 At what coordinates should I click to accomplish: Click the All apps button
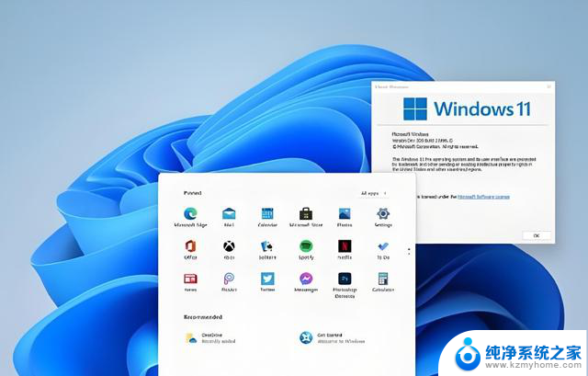(x=373, y=193)
